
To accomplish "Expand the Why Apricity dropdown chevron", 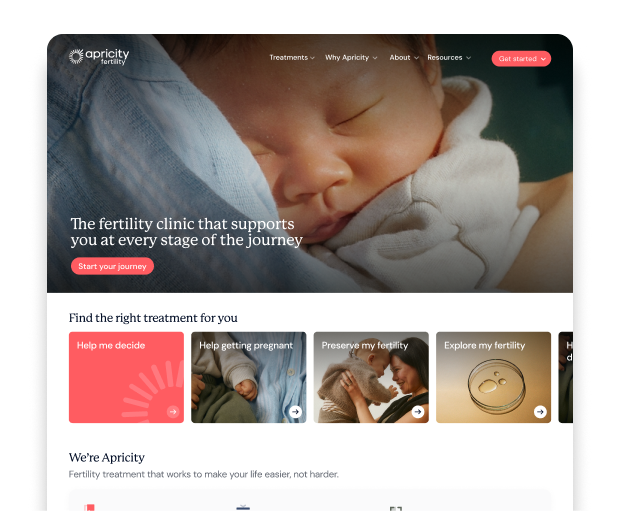I will [375, 58].
